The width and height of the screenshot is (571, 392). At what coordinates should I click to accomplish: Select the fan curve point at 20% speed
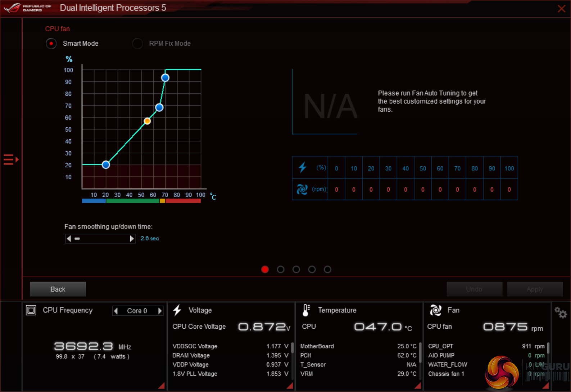(106, 165)
